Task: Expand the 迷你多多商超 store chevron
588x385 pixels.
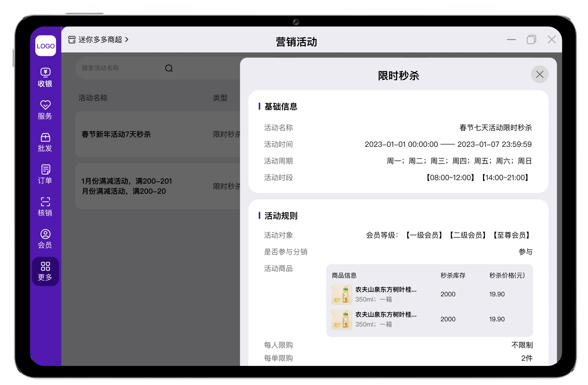Action: [x=127, y=40]
